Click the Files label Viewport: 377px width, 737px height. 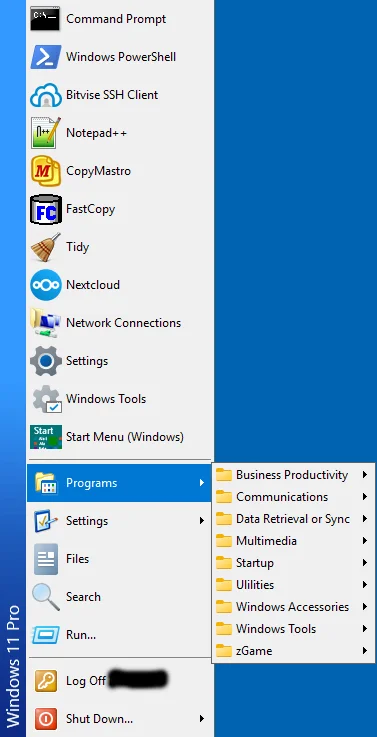78,559
